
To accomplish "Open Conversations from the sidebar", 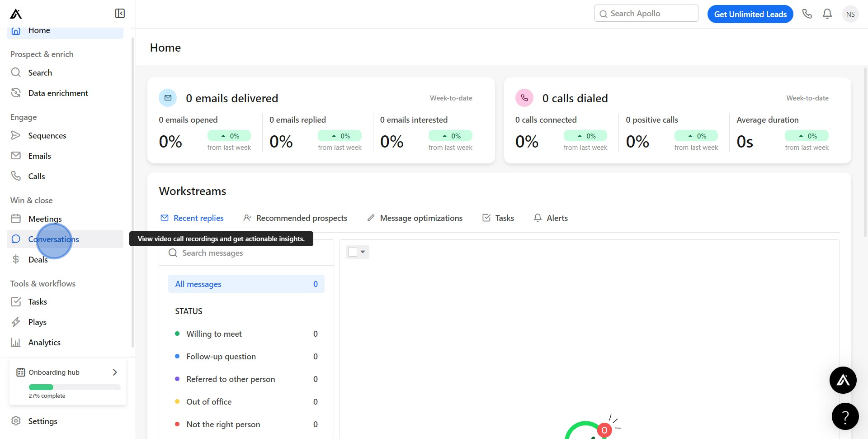I will point(65,239).
